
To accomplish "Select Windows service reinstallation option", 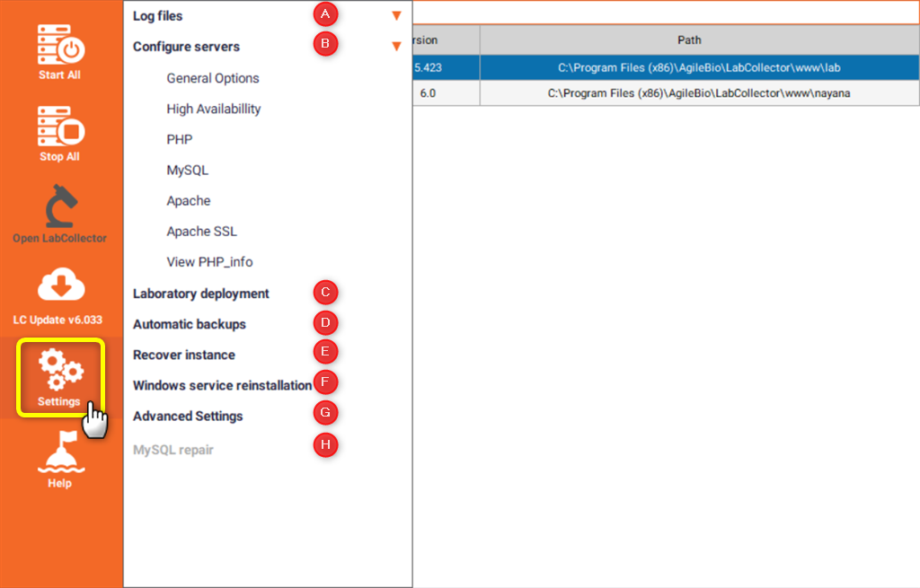I will [223, 385].
